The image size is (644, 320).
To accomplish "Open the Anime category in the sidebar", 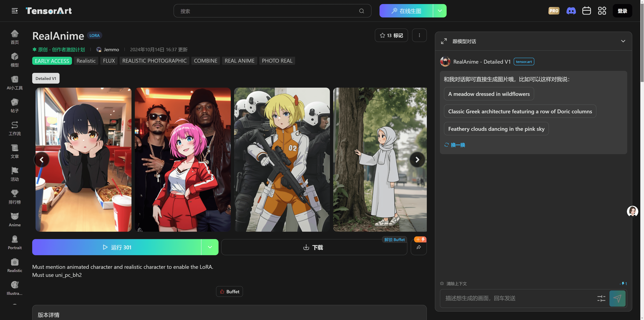I will [15, 220].
